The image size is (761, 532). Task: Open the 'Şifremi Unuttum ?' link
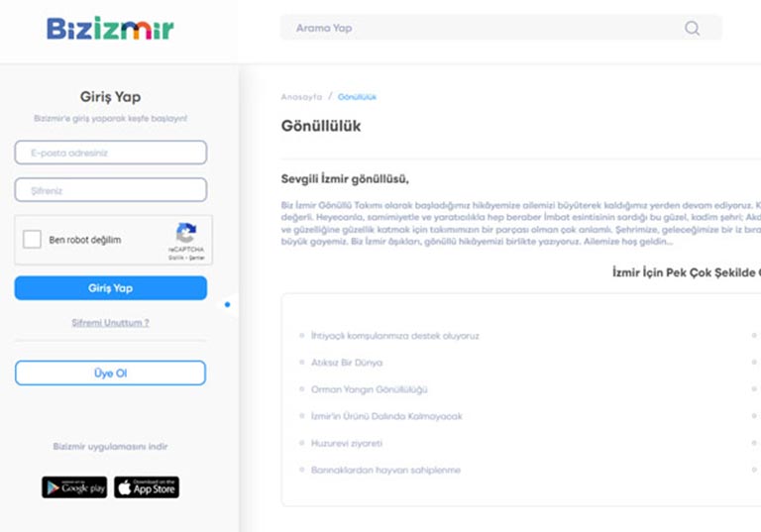click(x=110, y=323)
